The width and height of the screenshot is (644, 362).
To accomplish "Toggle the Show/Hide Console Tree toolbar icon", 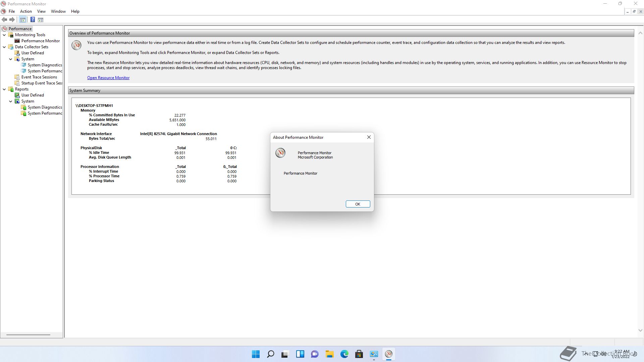I will point(22,19).
